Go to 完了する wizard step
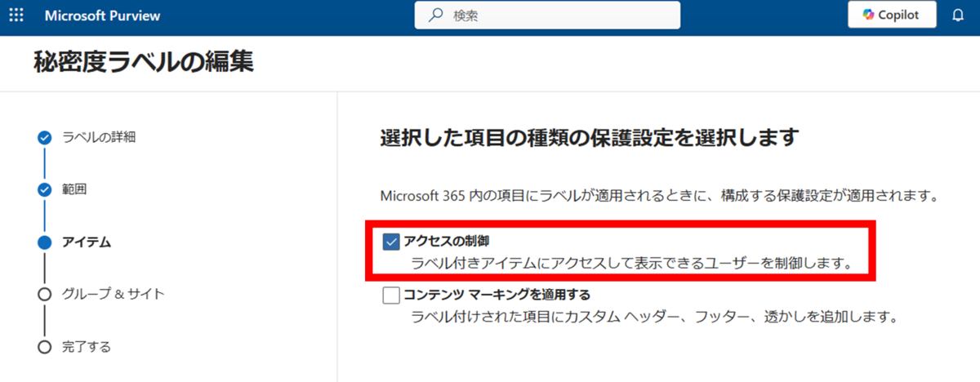 click(87, 347)
